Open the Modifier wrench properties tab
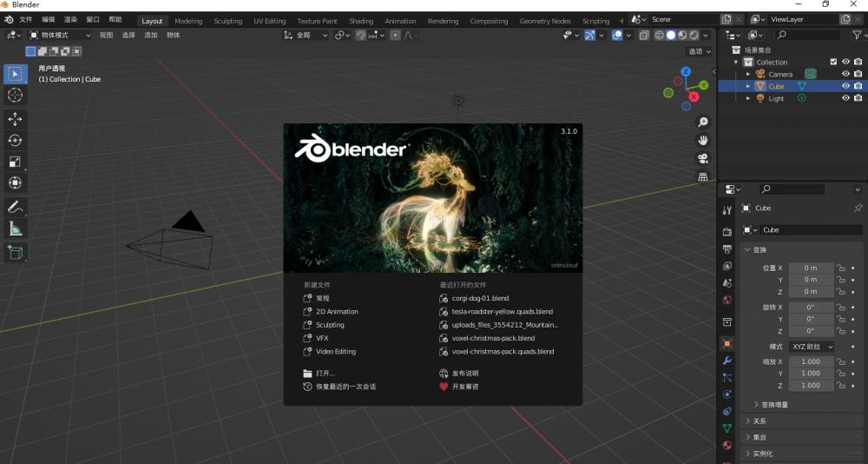Screen dimensions: 868x464 (x=727, y=361)
